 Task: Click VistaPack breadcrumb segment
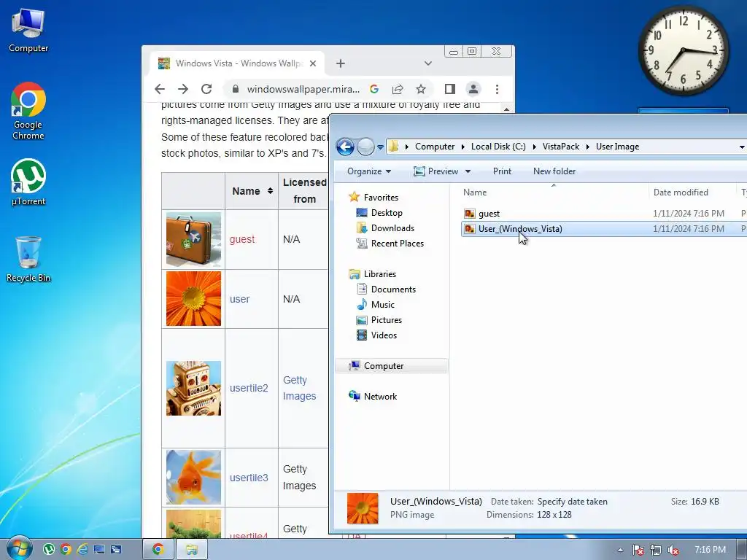[x=561, y=147]
